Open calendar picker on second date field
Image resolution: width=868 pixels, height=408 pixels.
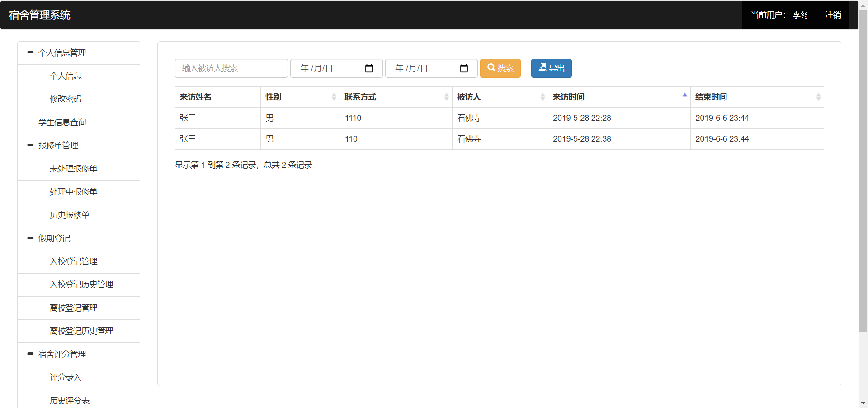pos(464,68)
